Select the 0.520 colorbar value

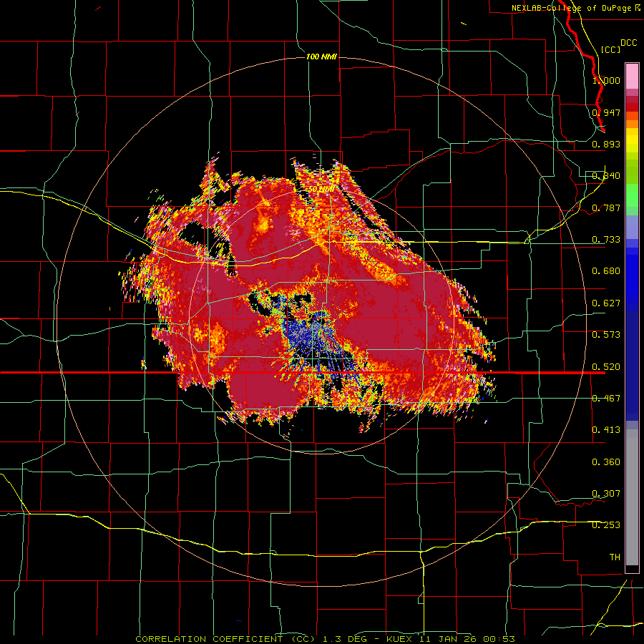(606, 367)
